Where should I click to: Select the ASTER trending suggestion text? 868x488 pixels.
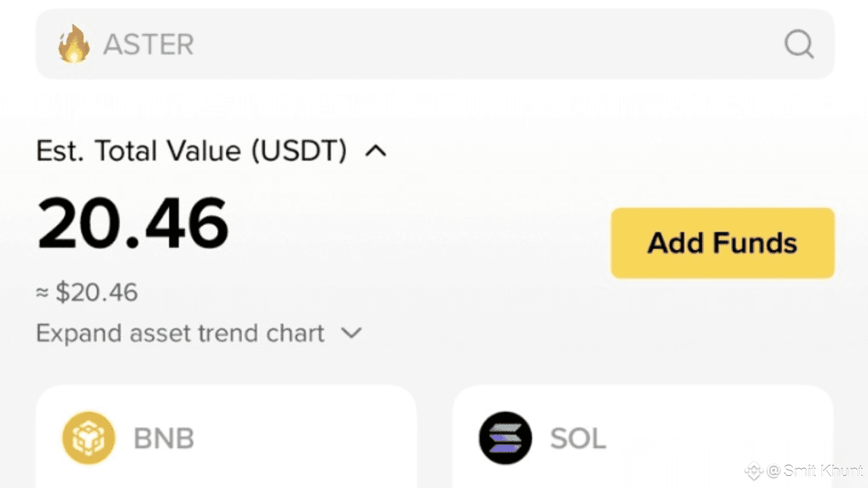[149, 45]
